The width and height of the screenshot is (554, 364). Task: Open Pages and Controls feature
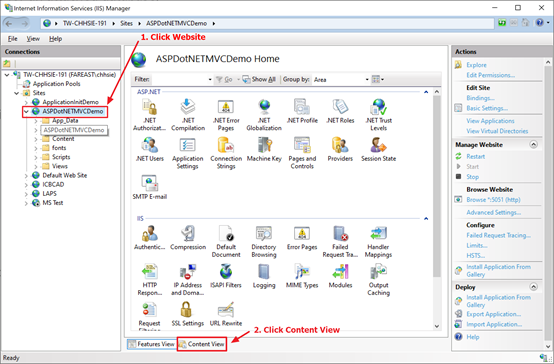pyautogui.click(x=302, y=153)
